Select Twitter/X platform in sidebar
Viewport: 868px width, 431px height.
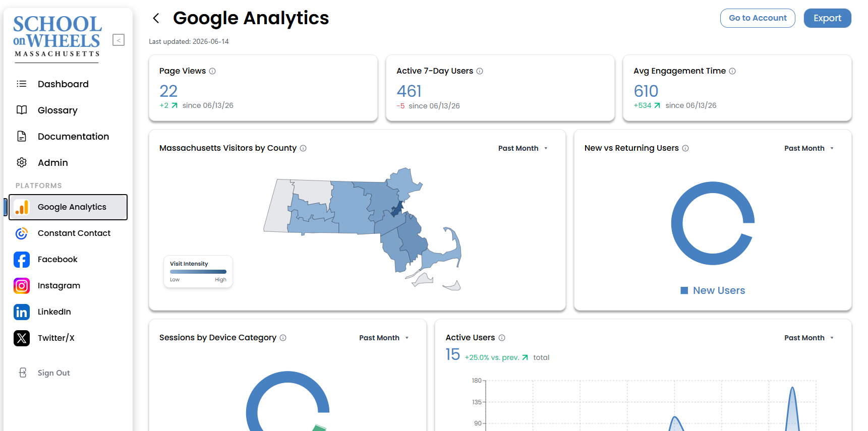tap(68, 338)
